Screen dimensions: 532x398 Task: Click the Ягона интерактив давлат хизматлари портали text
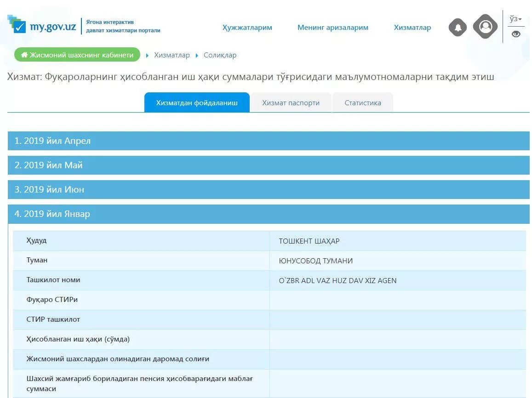(123, 26)
